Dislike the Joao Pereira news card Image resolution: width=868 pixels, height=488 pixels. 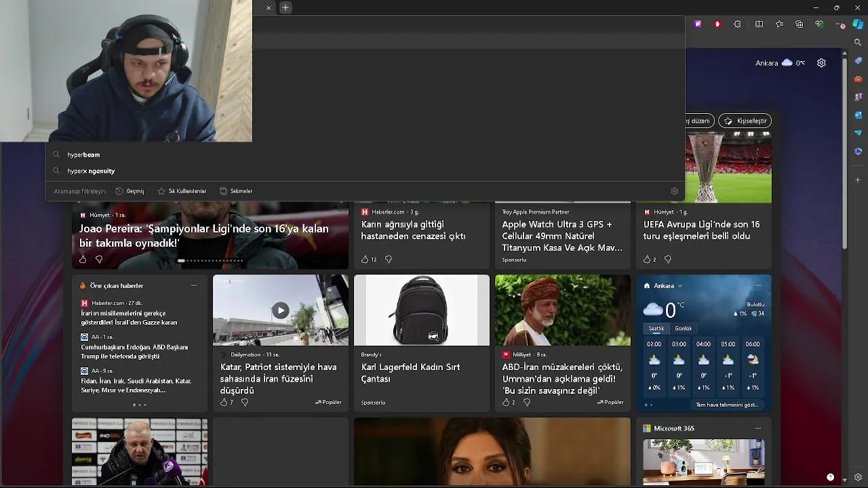pos(99,260)
